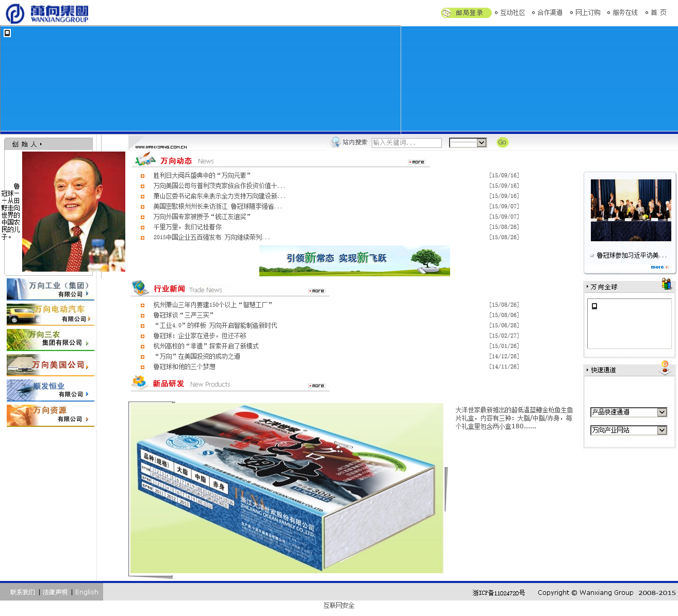
Task: Open the blue more link under the photo news
Action: (659, 267)
